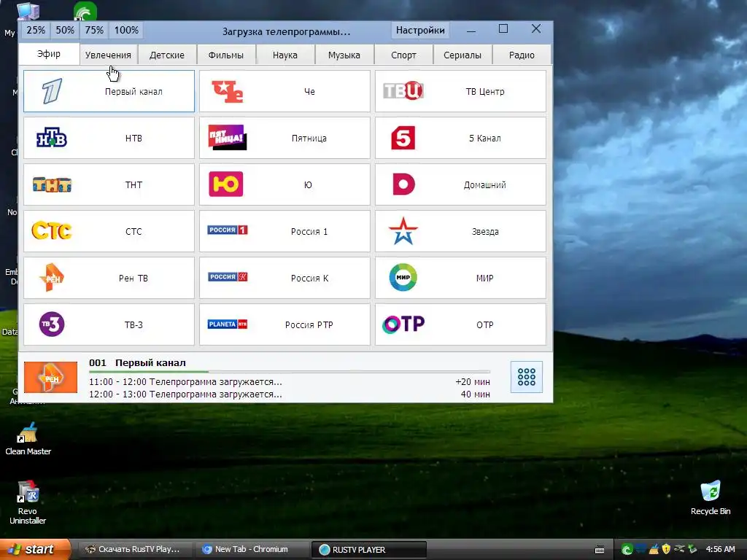Open the Planeta RTR logo
Screen dimensions: 747x560
[x=228, y=324]
